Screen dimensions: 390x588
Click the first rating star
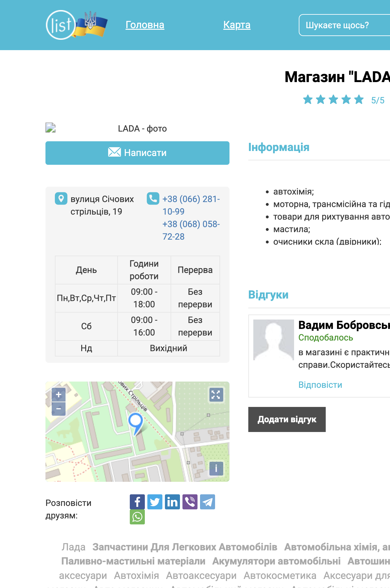308,100
